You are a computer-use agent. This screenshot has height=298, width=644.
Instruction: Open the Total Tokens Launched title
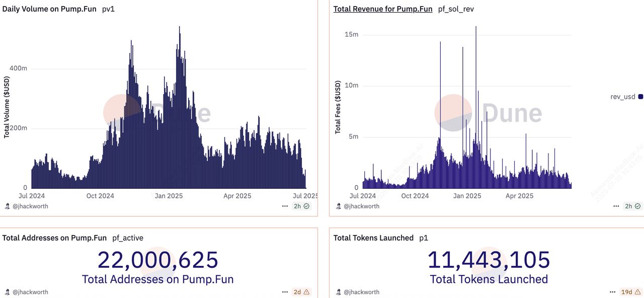[373, 238]
